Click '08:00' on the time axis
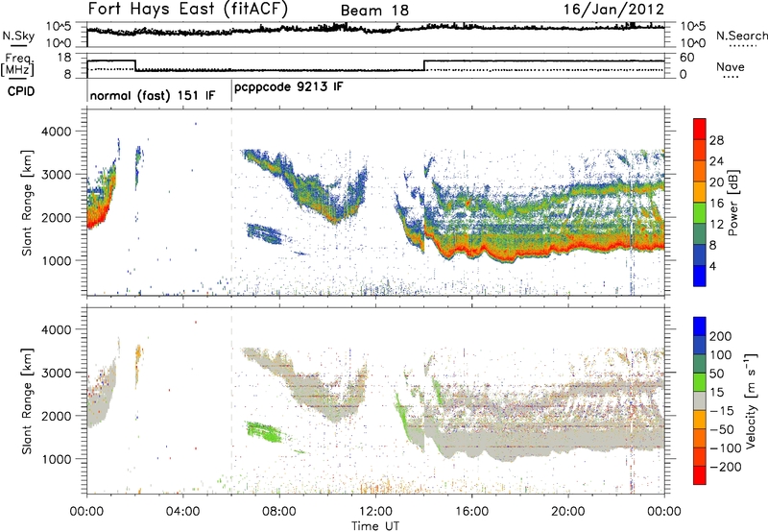The image size is (768, 532). (x=279, y=512)
